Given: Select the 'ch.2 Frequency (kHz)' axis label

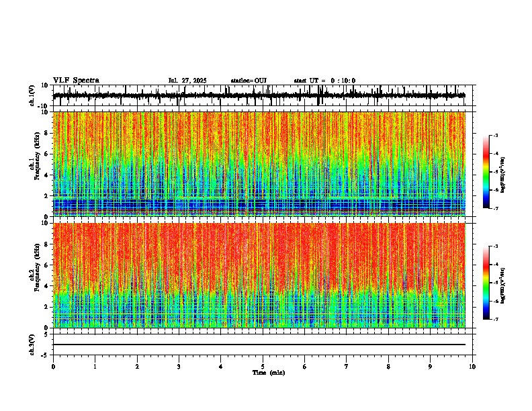Looking at the screenshot, I should (x=36, y=267).
